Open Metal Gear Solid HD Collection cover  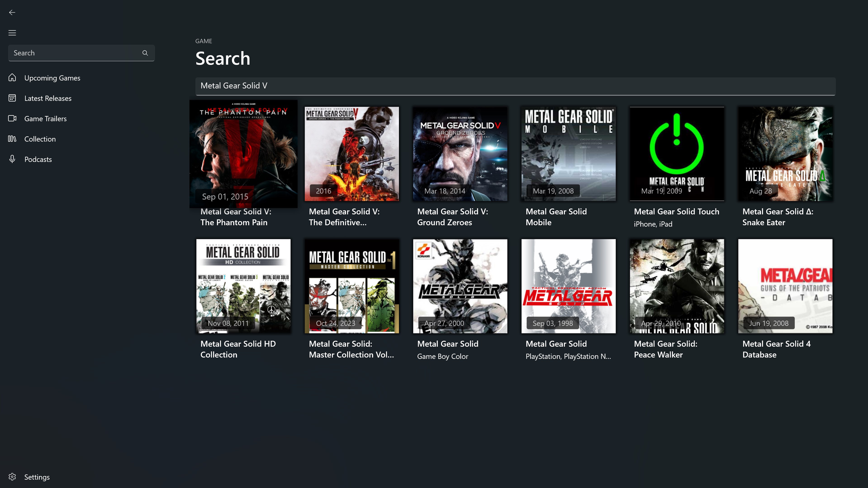pos(243,286)
